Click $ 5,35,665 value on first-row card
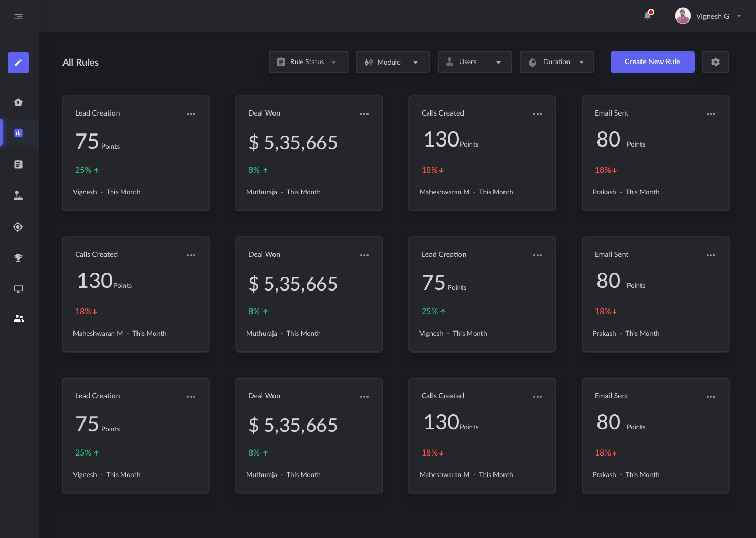 pos(293,142)
